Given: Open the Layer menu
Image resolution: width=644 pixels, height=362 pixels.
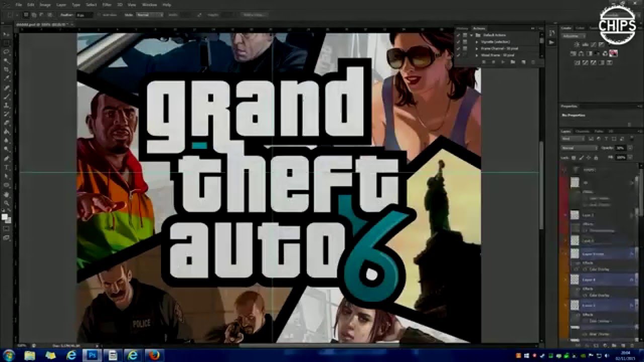Looking at the screenshot, I should (x=61, y=5).
